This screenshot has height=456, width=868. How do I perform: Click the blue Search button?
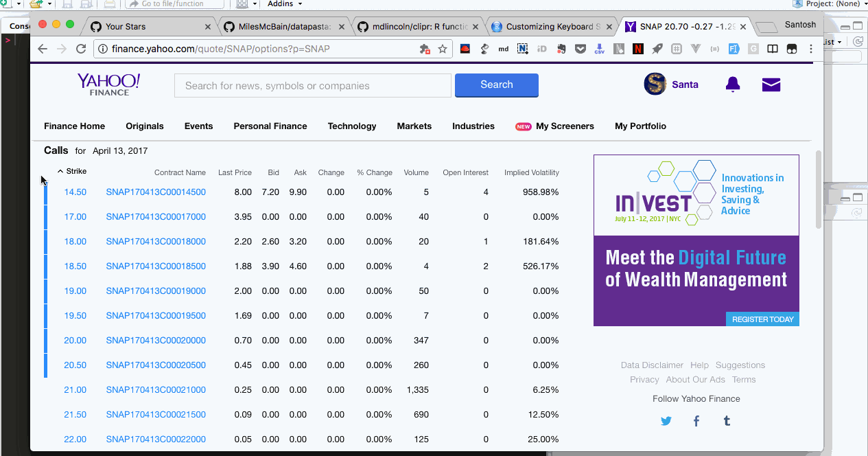[497, 85]
